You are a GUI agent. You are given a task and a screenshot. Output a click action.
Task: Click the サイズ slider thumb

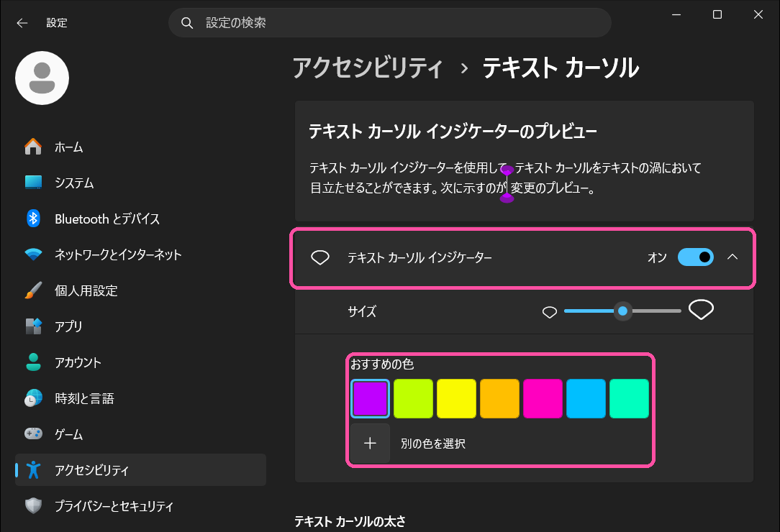point(622,311)
